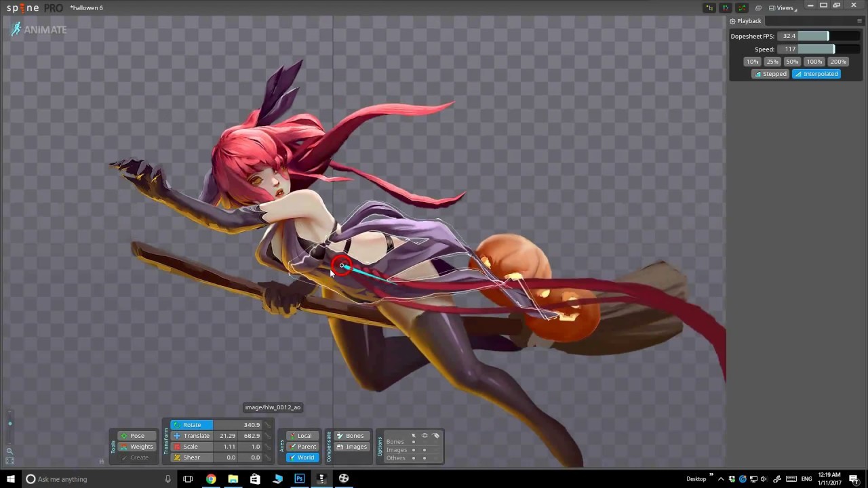Select World axes mode
This screenshot has height=488, width=868.
(x=302, y=457)
